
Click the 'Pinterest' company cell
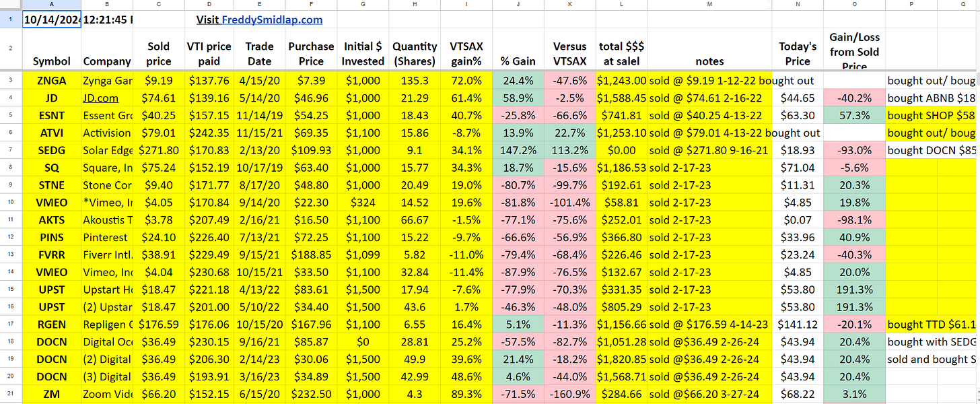106,237
